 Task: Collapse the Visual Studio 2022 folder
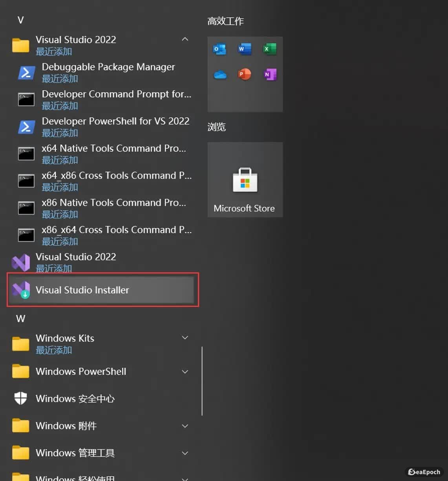coord(185,39)
